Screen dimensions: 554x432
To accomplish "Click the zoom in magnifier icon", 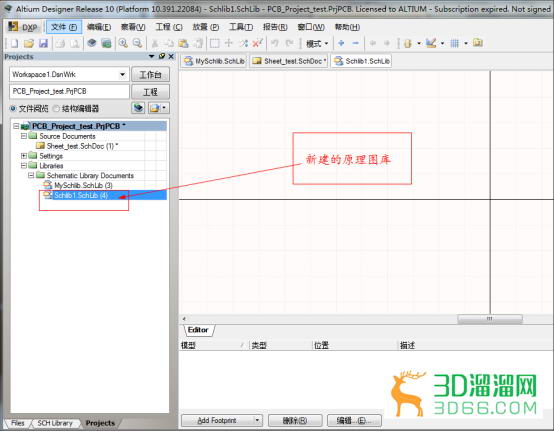I will coord(123,43).
